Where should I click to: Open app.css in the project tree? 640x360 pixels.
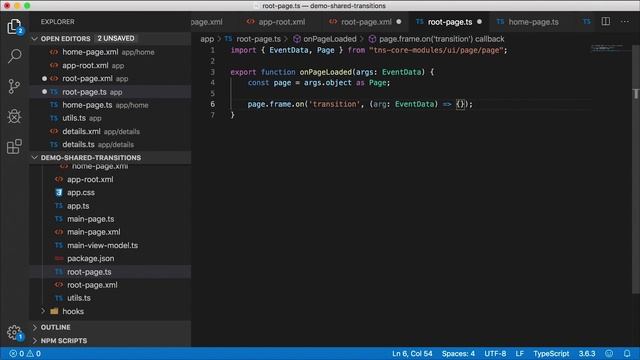[110, 193]
